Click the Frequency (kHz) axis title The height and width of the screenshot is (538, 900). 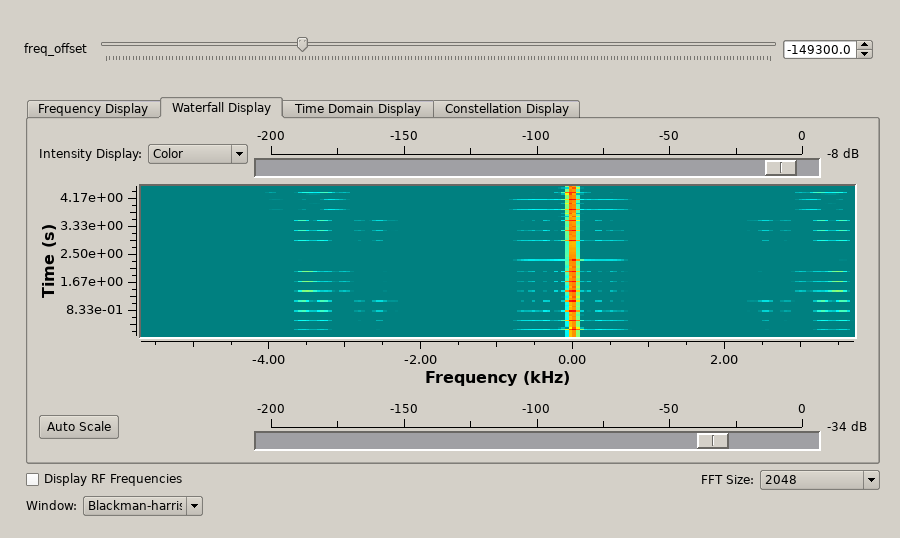click(497, 377)
